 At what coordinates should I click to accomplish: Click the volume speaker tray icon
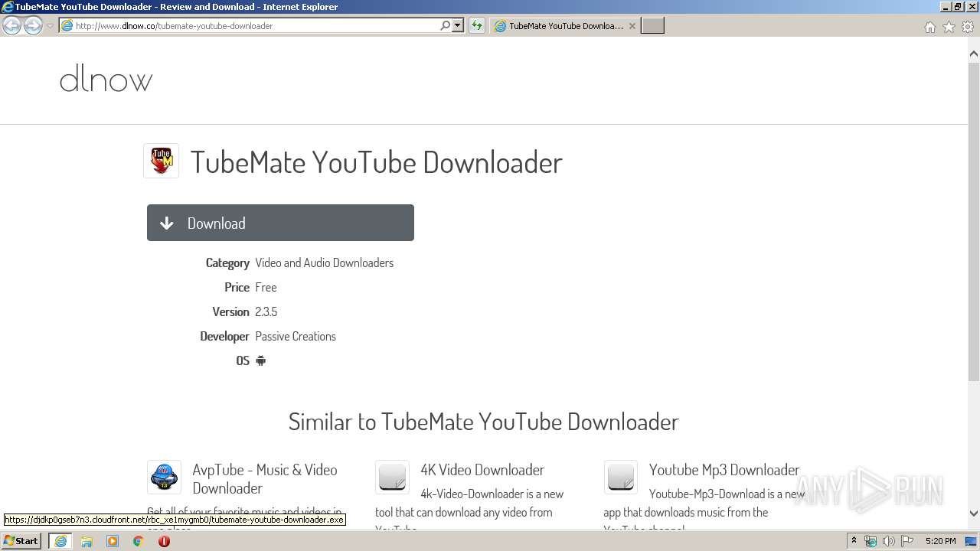(x=888, y=541)
